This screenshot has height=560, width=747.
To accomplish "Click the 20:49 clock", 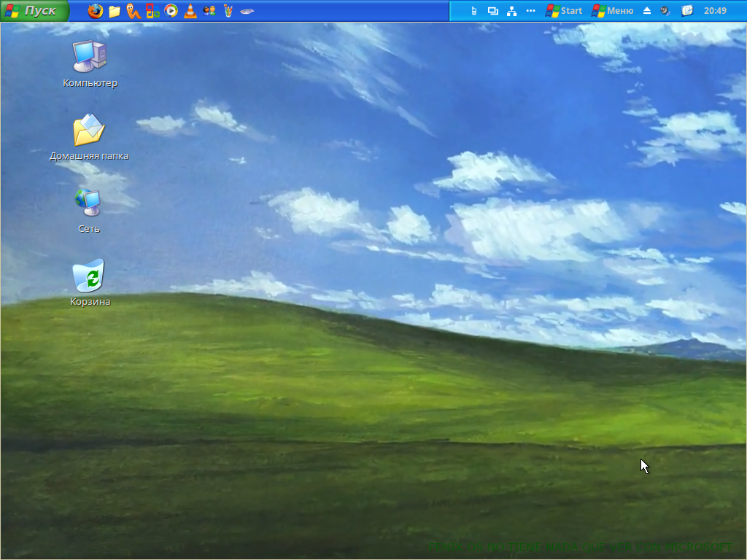I will pyautogui.click(x=715, y=11).
